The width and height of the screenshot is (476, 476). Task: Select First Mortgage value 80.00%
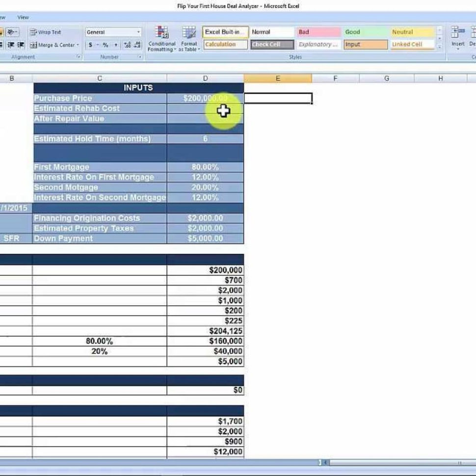(x=205, y=167)
